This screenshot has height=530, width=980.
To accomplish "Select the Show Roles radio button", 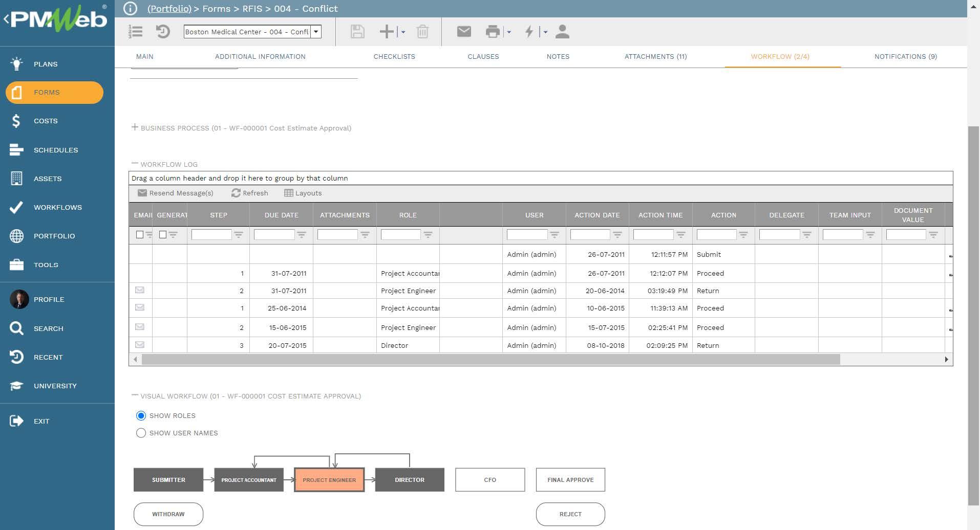I will [x=141, y=415].
